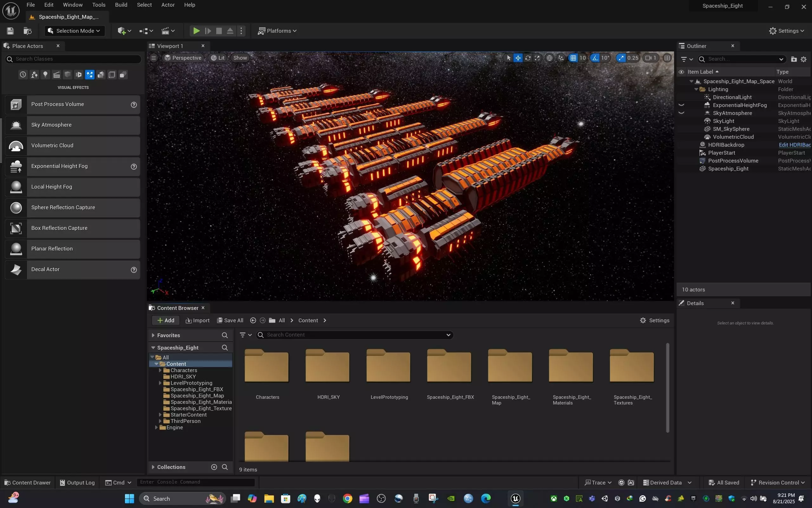This screenshot has height=508, width=812.
Task: Select the Volumes category icon in Place Actors
Action: point(112,75)
